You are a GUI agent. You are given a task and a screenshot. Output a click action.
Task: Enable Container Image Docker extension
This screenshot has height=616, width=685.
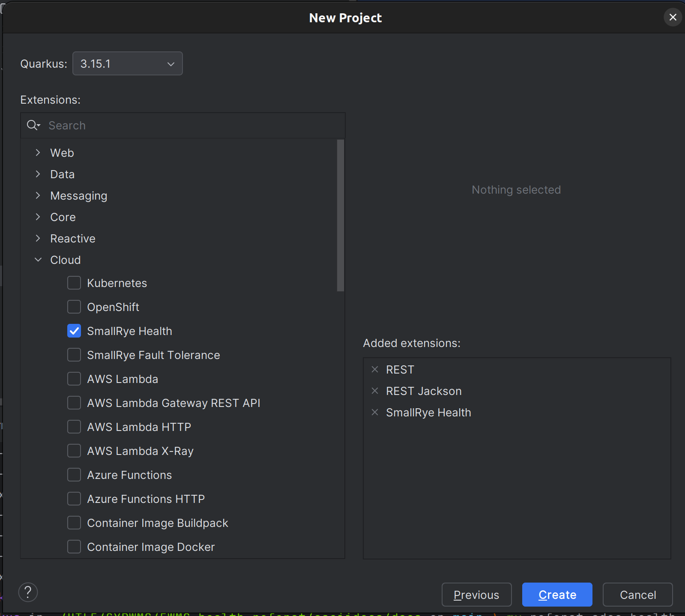74,547
